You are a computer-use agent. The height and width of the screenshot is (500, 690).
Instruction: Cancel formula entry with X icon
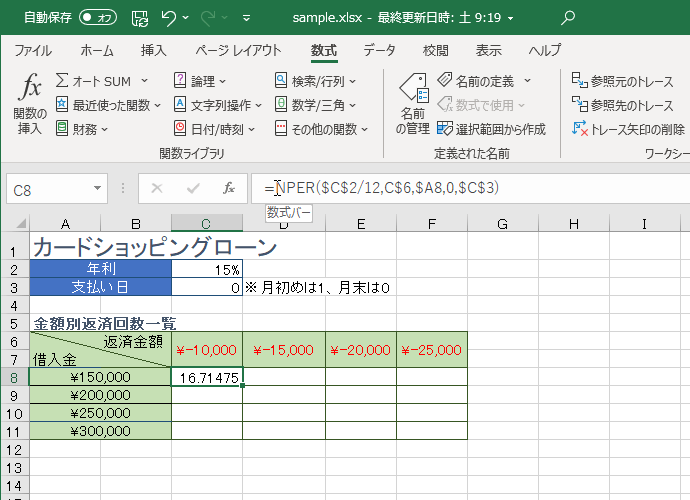click(x=157, y=188)
